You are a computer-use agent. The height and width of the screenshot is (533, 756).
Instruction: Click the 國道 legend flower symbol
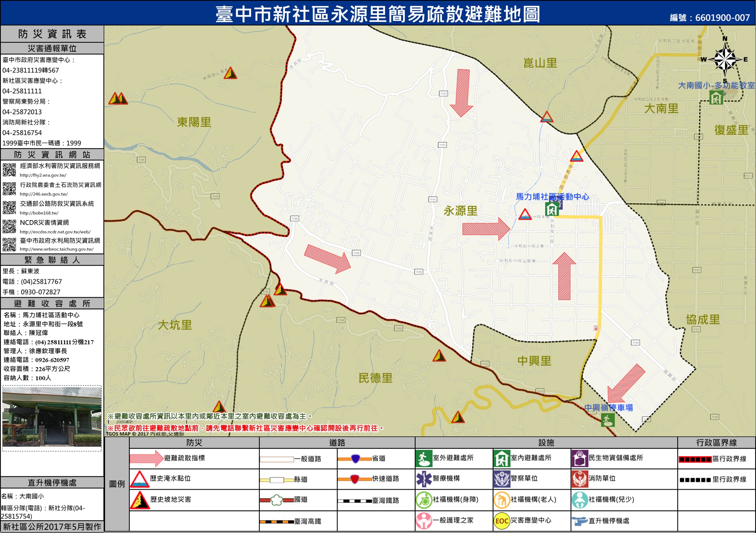coord(276,500)
